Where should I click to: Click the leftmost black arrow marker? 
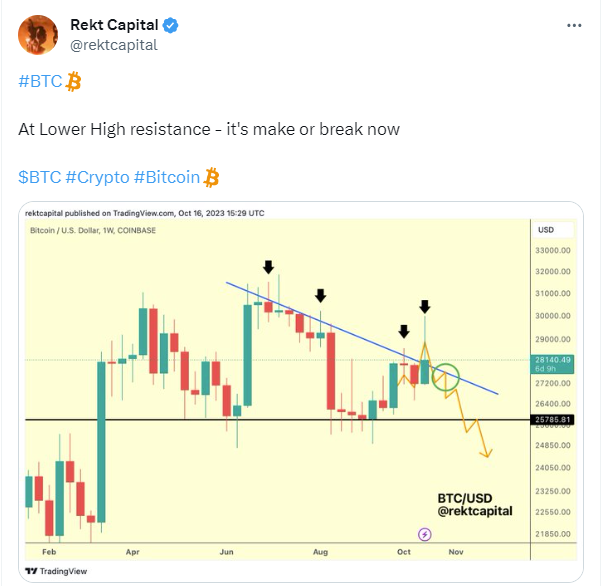click(268, 267)
